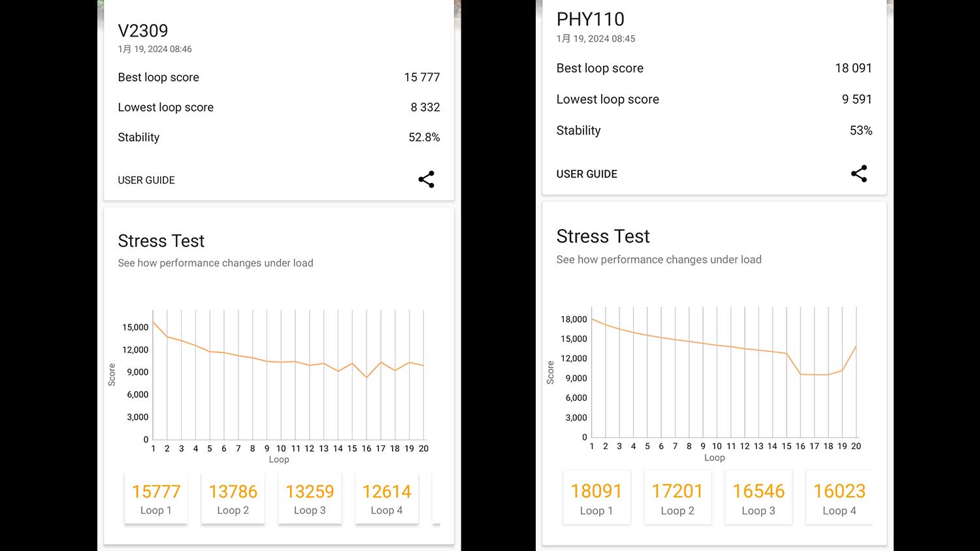The image size is (980, 551).
Task: Select Loop 2 score tile showing 13786
Action: click(233, 499)
